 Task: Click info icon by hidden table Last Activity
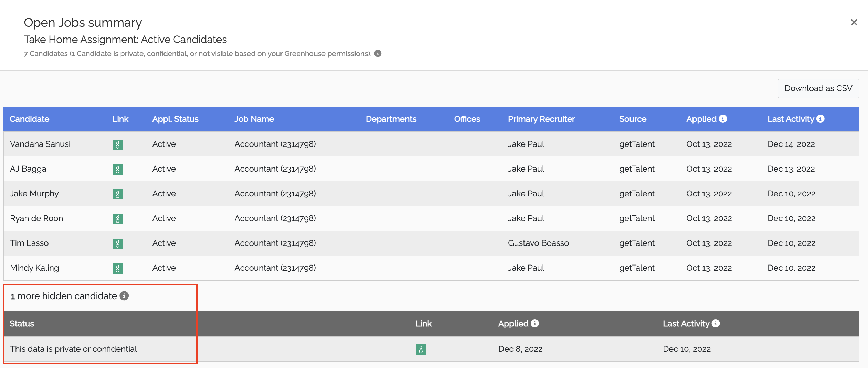pos(716,323)
